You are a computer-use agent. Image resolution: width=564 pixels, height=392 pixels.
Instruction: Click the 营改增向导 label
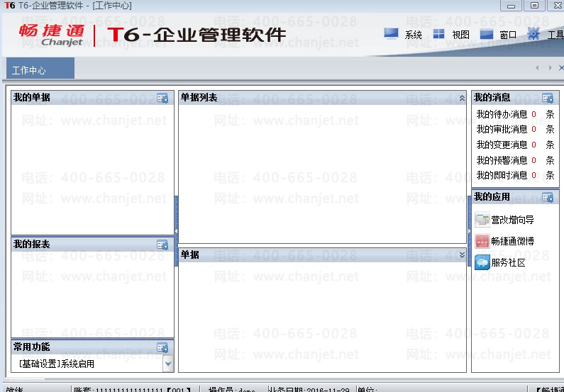tap(512, 220)
